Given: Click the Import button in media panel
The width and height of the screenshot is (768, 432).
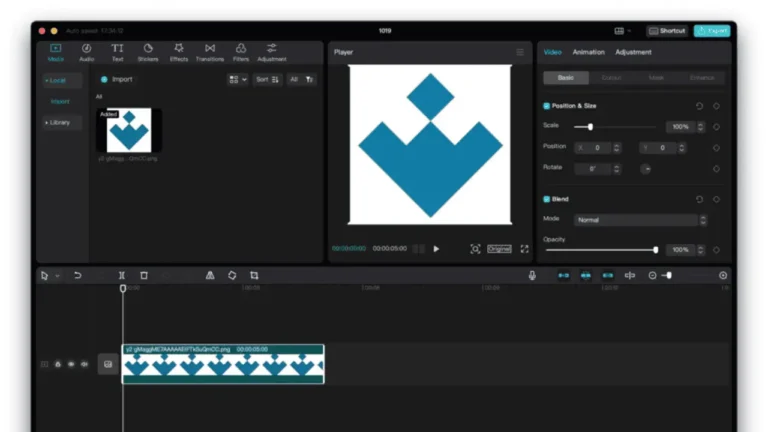Looking at the screenshot, I should [117, 79].
